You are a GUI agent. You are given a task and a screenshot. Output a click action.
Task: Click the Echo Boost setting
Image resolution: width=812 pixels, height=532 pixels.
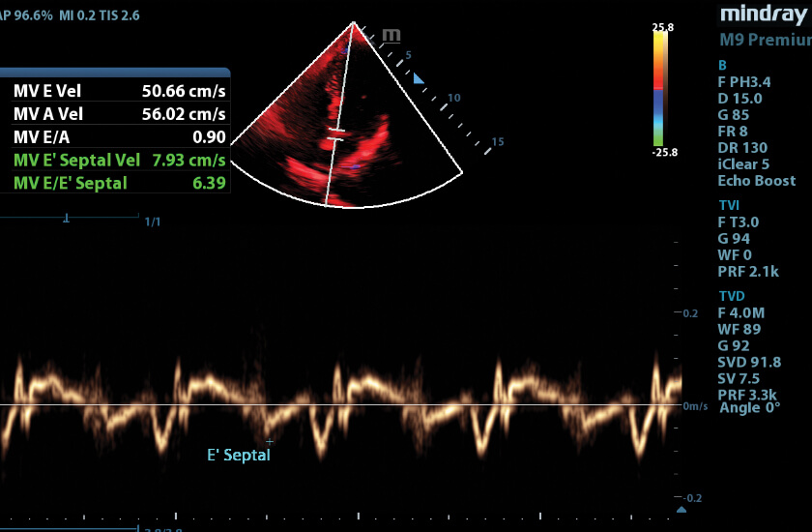(756, 181)
